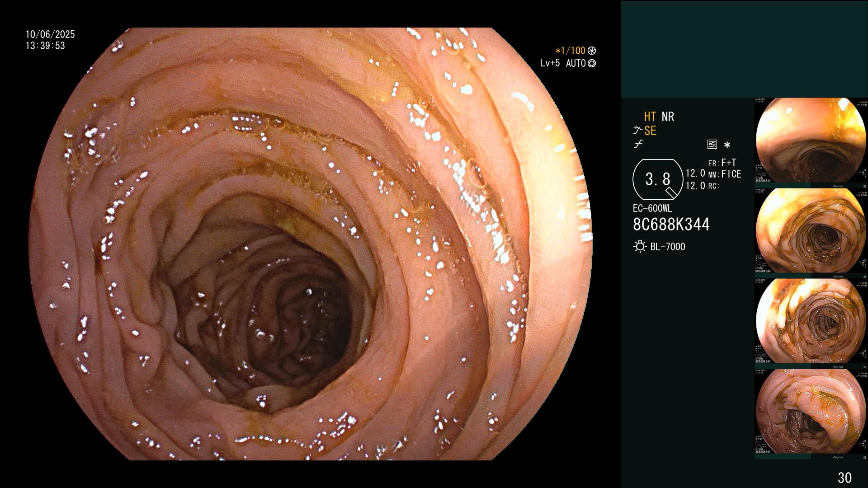The width and height of the screenshot is (868, 488).
Task: Click the date 10/06/2025
Action: pos(50,34)
